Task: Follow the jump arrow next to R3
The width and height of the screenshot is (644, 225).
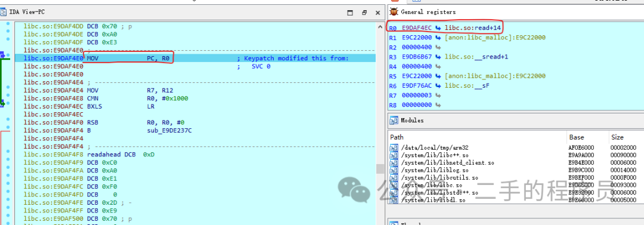Action: [438, 57]
